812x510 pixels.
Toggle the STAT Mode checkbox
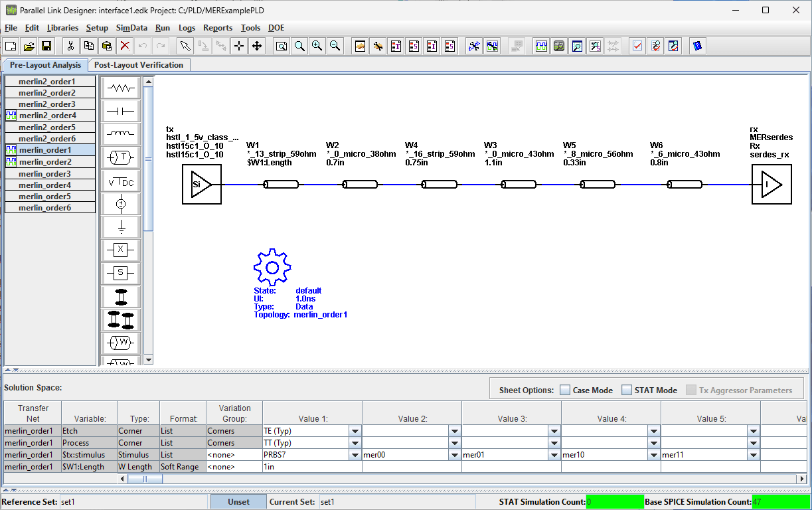pos(627,390)
